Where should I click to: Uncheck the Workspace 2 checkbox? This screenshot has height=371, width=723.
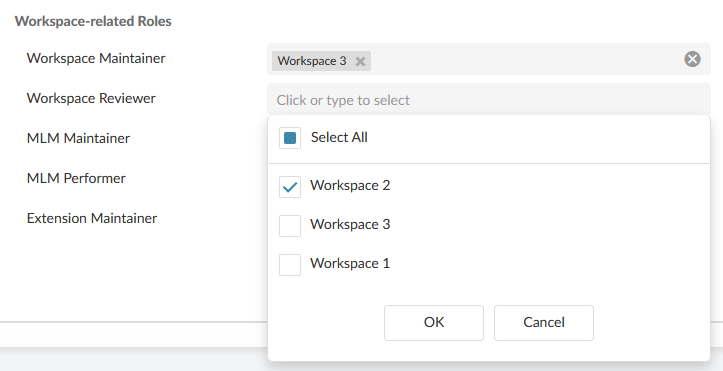[290, 187]
